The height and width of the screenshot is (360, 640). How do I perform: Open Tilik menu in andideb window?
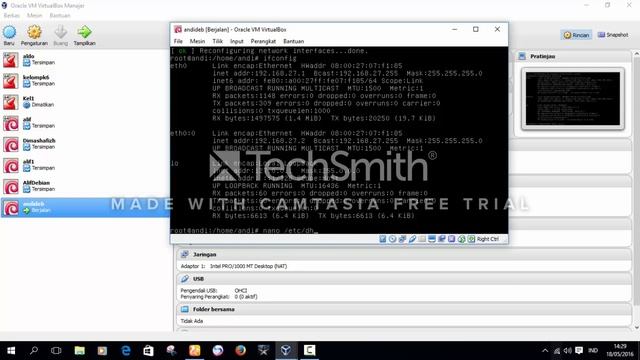tap(218, 41)
